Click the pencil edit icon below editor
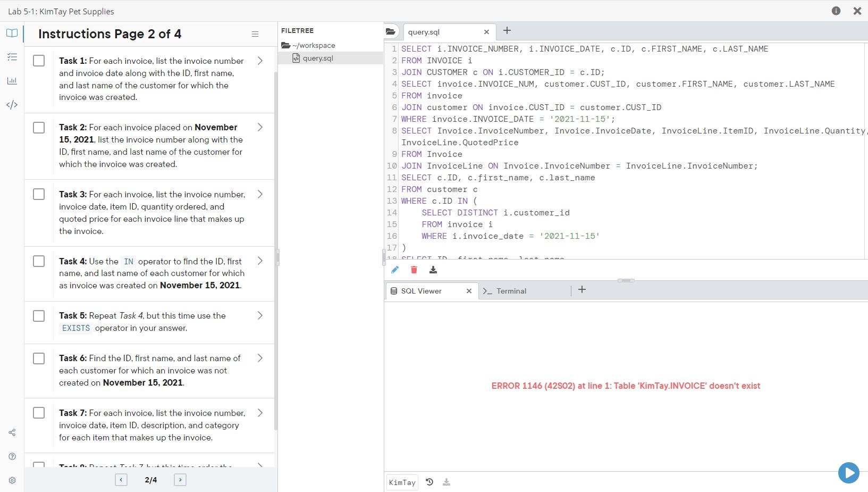 pyautogui.click(x=395, y=270)
